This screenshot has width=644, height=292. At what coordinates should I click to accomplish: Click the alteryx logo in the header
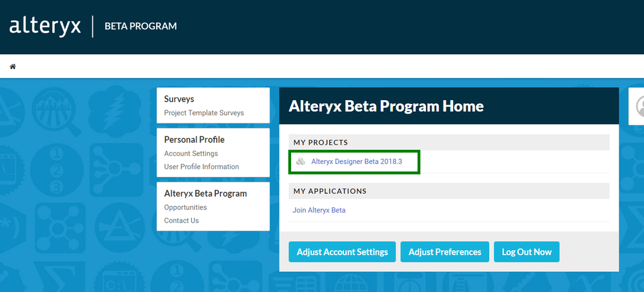(45, 26)
